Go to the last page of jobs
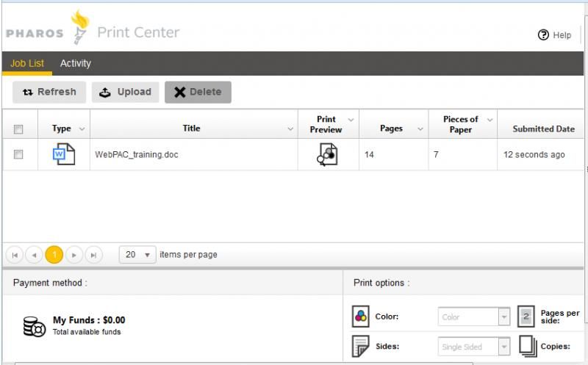The height and width of the screenshot is (365, 588). [93, 255]
